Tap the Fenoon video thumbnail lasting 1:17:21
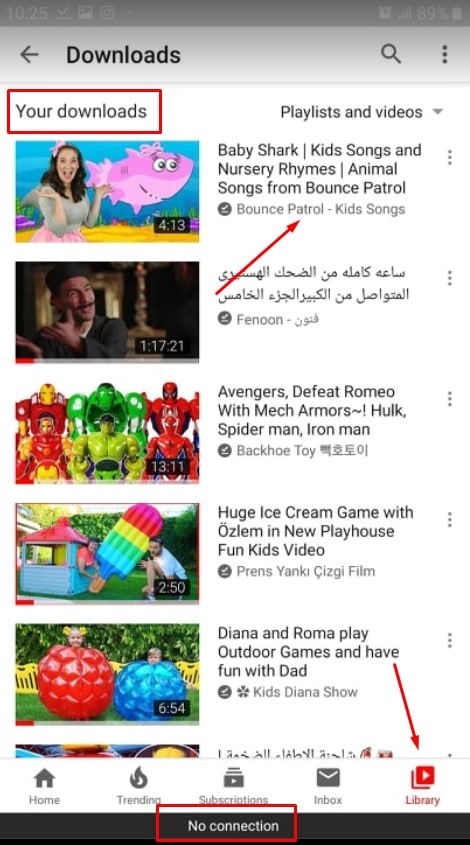470x845 pixels. 107,312
